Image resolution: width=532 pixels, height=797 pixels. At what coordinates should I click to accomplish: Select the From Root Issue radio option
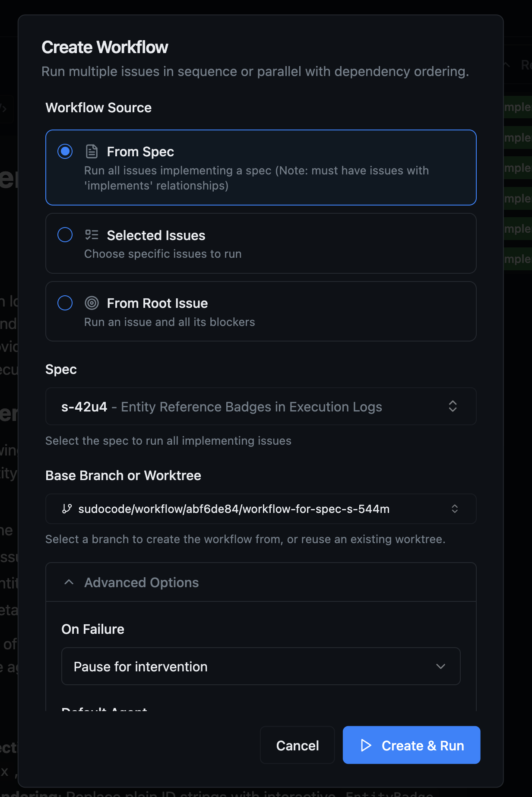pyautogui.click(x=65, y=303)
